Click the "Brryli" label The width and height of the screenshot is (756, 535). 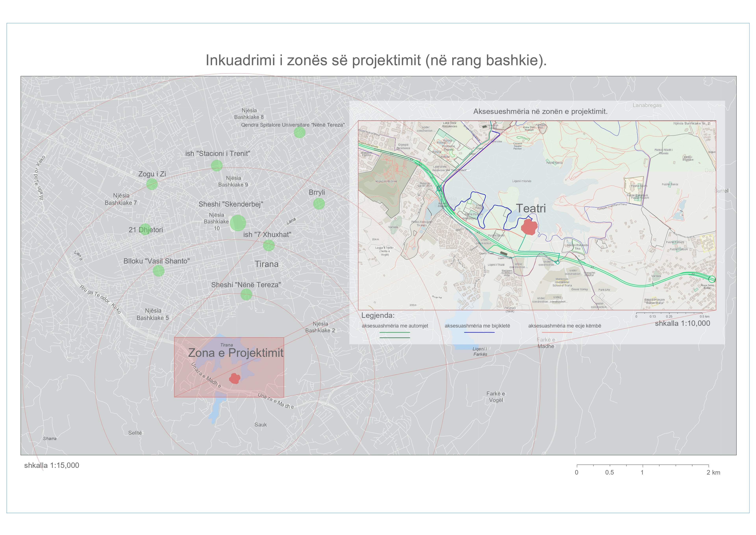tap(317, 192)
